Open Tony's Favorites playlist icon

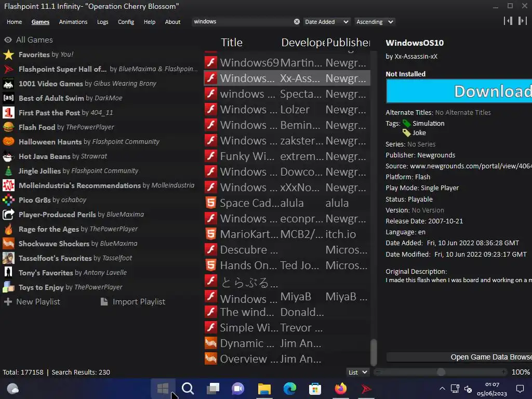[8, 273]
